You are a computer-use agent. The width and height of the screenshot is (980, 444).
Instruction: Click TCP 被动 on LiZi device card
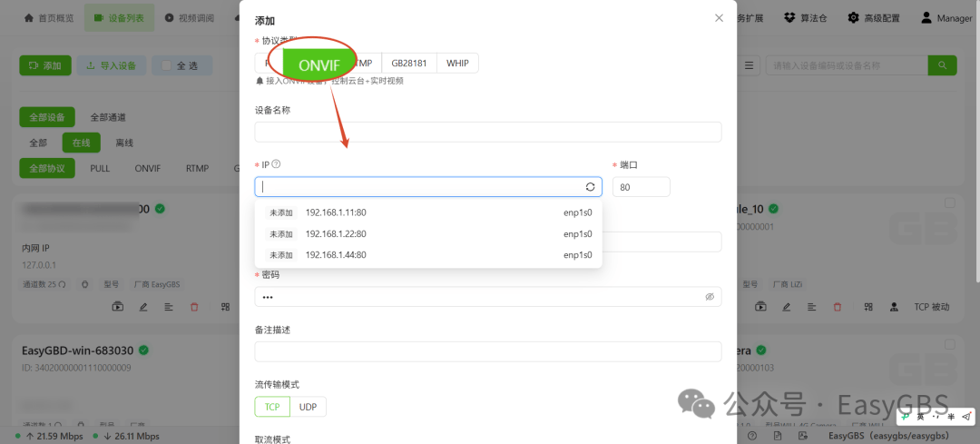pyautogui.click(x=932, y=307)
